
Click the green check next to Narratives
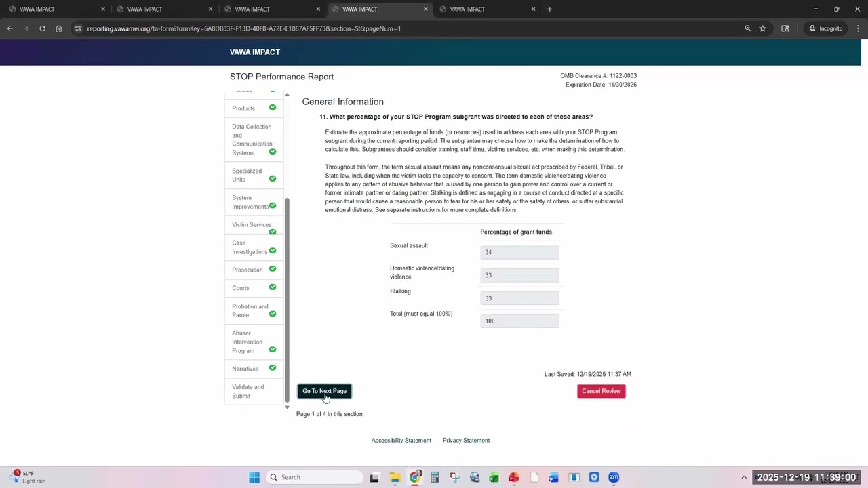[x=273, y=368]
